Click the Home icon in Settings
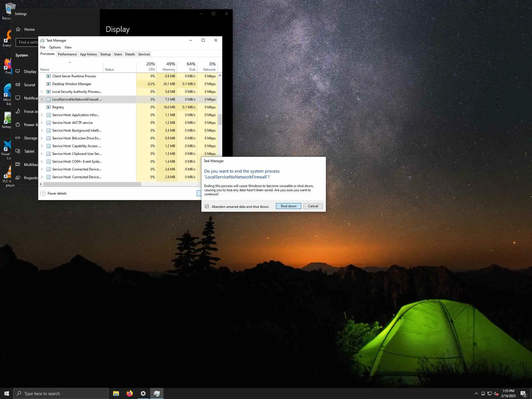 coord(18,29)
